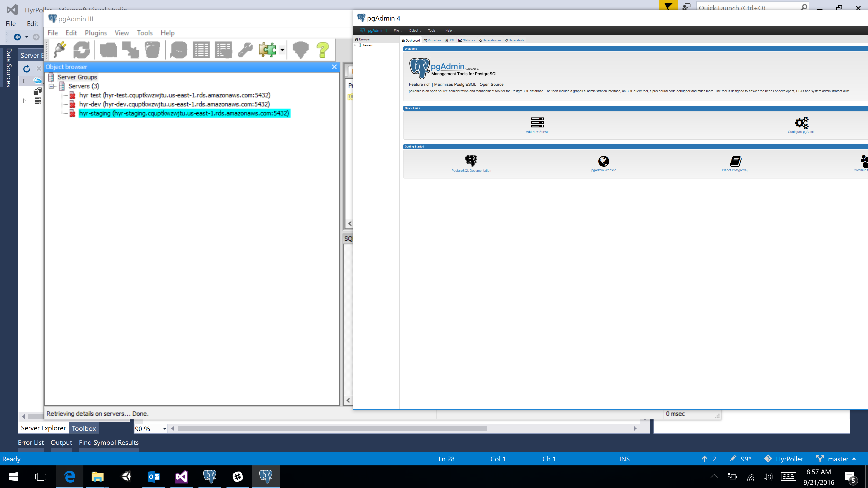Viewport: 868px width, 488px height.
Task: Click the yellow question mark help icon
Action: pyautogui.click(x=323, y=50)
